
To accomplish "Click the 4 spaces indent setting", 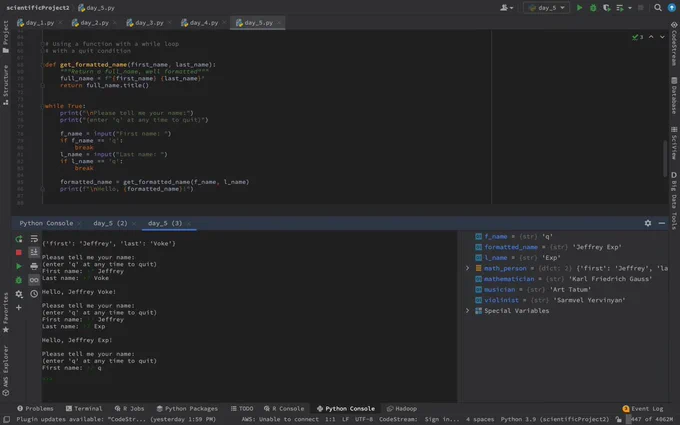I will (480, 419).
